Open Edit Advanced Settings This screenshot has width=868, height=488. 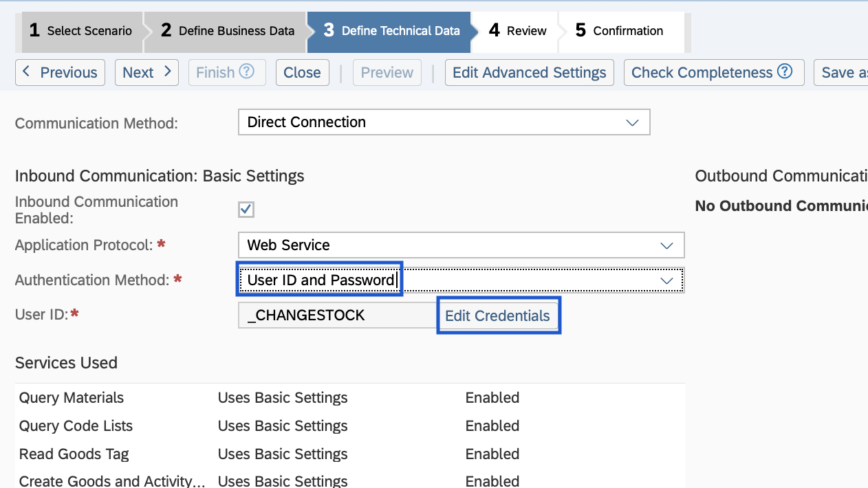coord(529,72)
